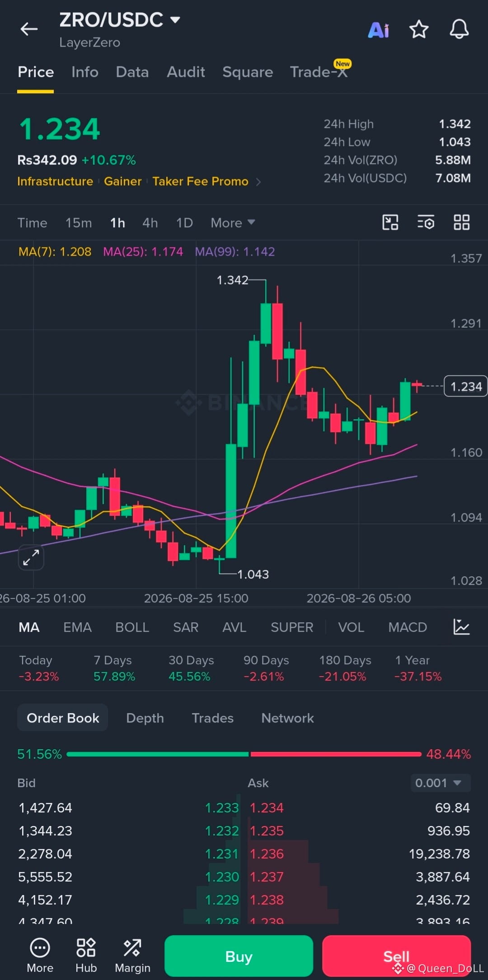Open the More menu icon

(40, 955)
